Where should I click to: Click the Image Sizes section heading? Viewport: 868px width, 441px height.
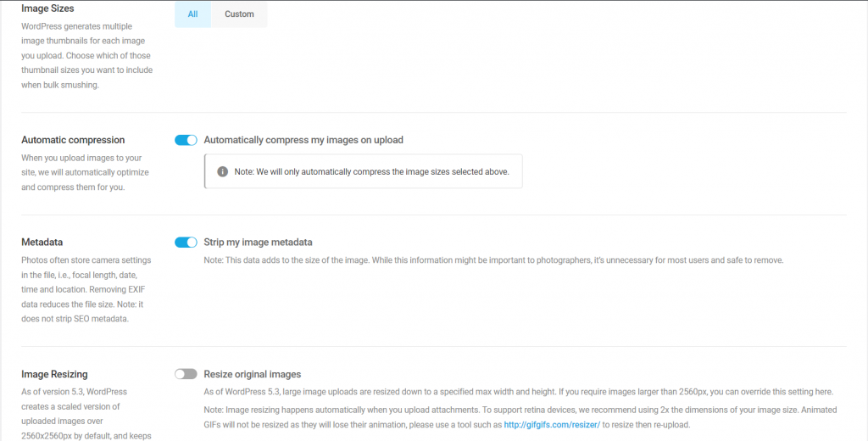point(47,8)
